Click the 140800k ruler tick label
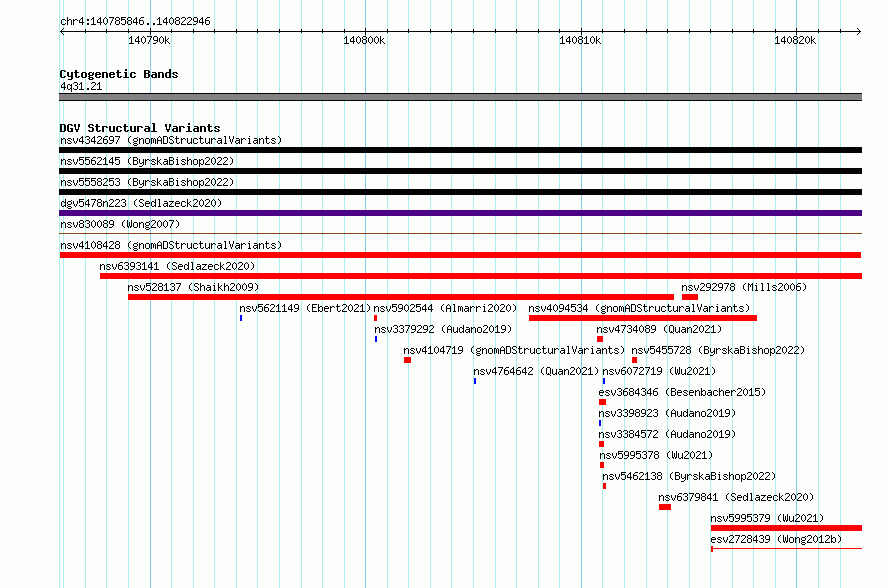 (364, 40)
